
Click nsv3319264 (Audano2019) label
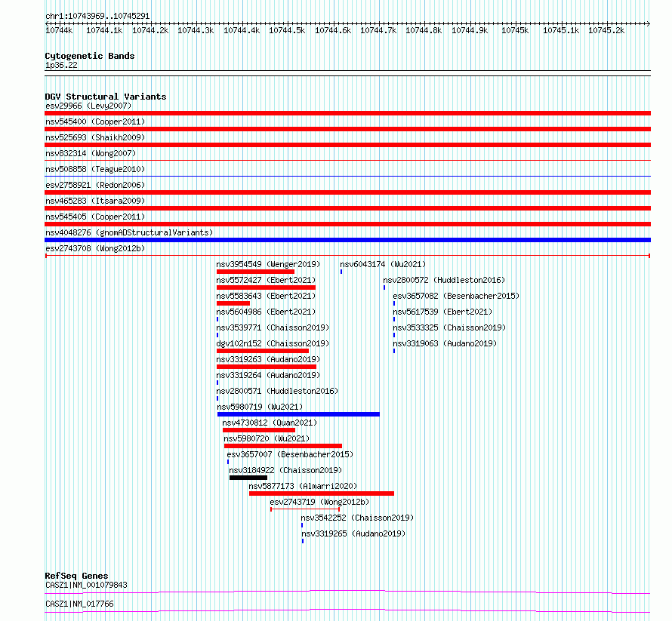pyautogui.click(x=268, y=375)
